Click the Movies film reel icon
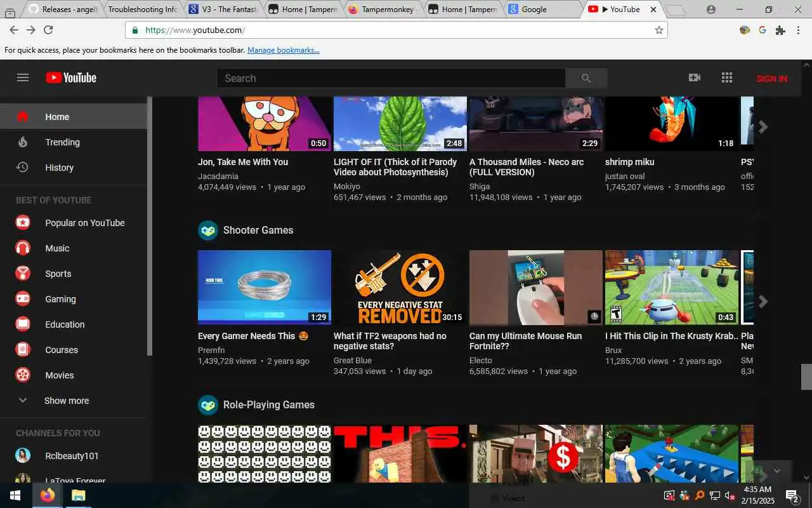 (x=23, y=375)
